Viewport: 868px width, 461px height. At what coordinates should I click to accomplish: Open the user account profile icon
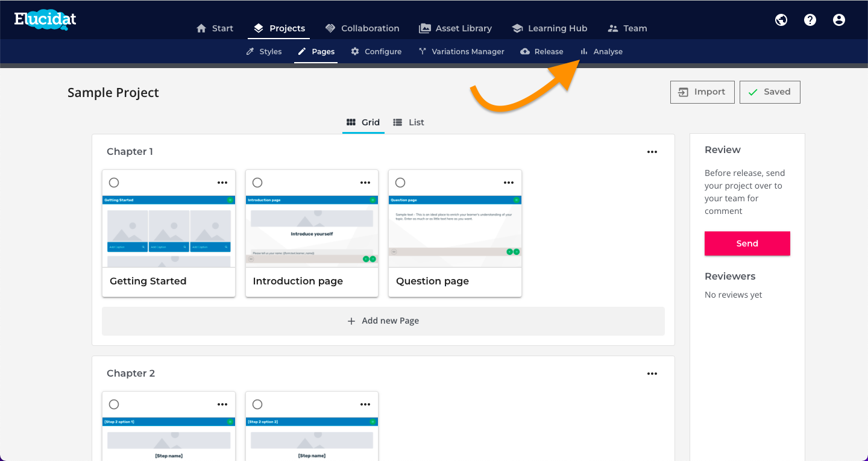point(839,20)
